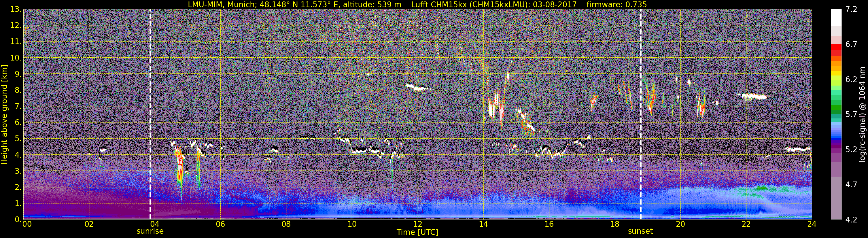
Task: Click the time axis tick label '24'
Action: click(812, 224)
